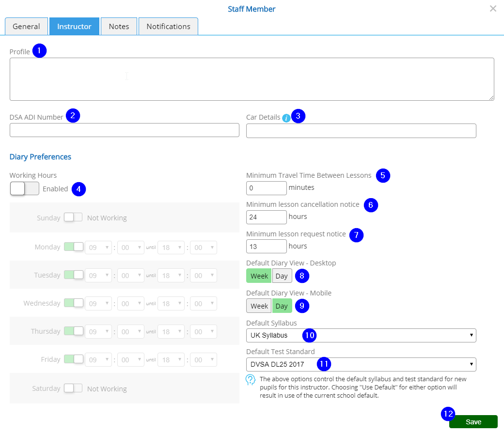Toggle the Saturday working switch
Screen dimensions: 504x434
click(73, 388)
